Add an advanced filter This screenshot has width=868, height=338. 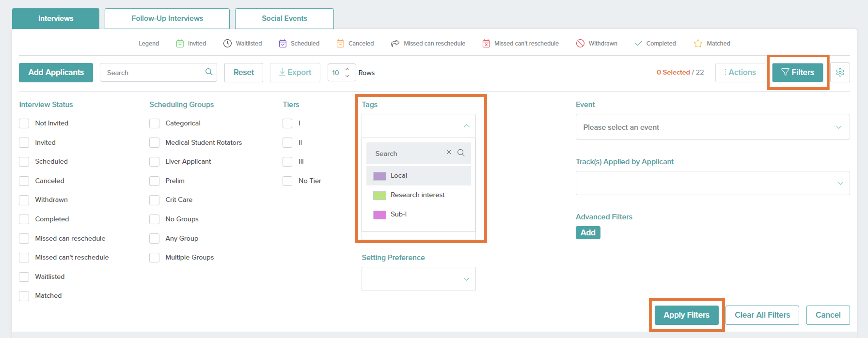click(x=588, y=233)
